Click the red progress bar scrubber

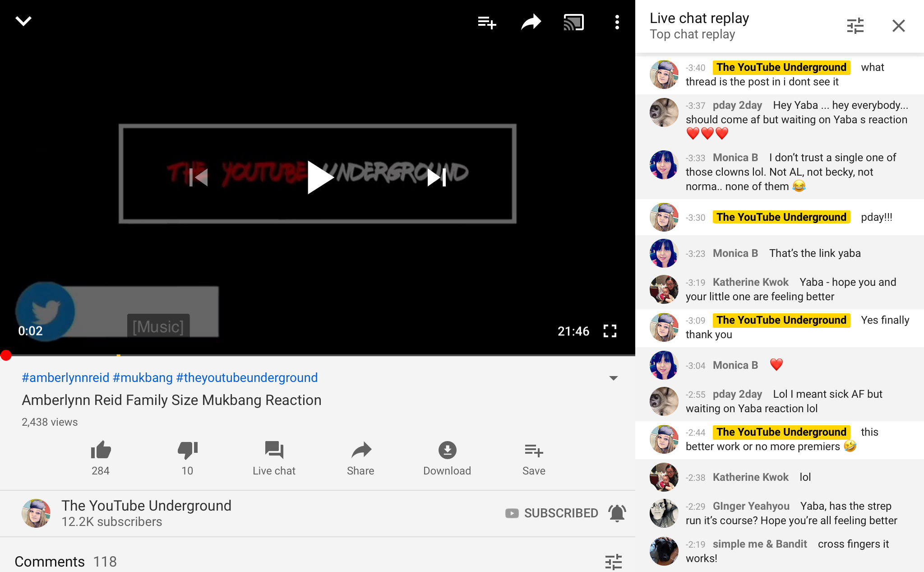pos(6,355)
